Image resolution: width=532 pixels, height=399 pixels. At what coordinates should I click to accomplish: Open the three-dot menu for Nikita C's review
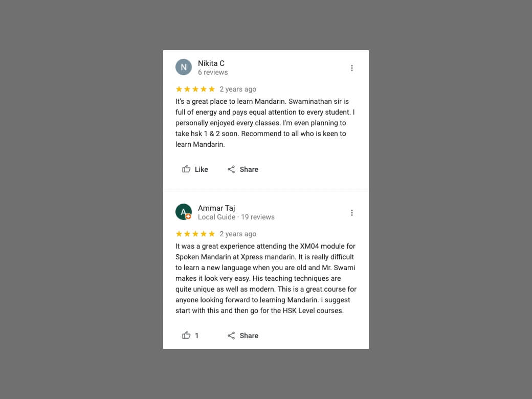tap(352, 68)
